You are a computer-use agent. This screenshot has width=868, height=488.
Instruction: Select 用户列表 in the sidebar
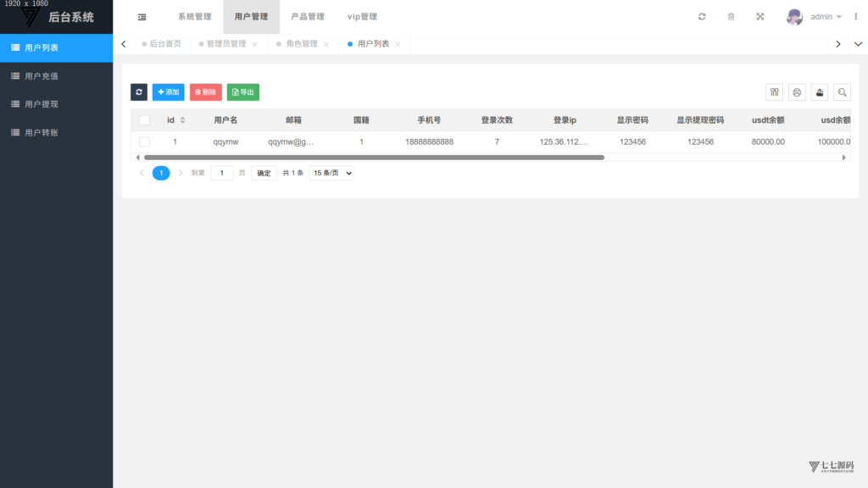pos(57,47)
